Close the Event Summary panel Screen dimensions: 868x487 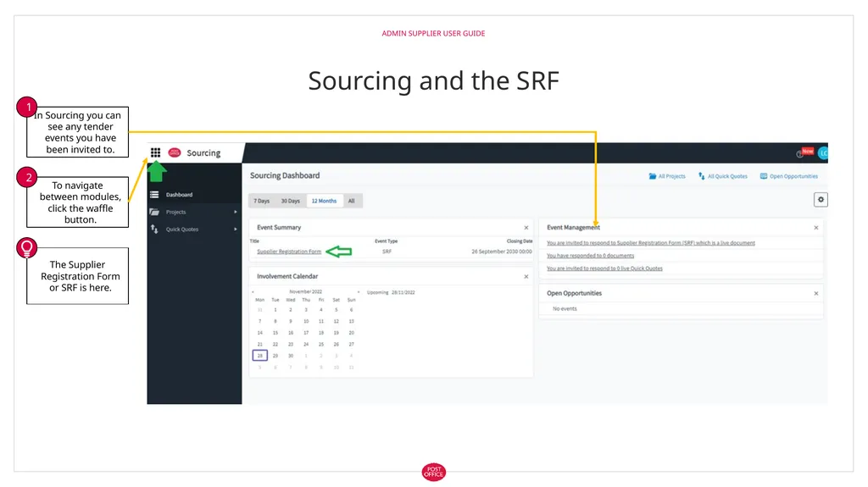[x=526, y=228]
